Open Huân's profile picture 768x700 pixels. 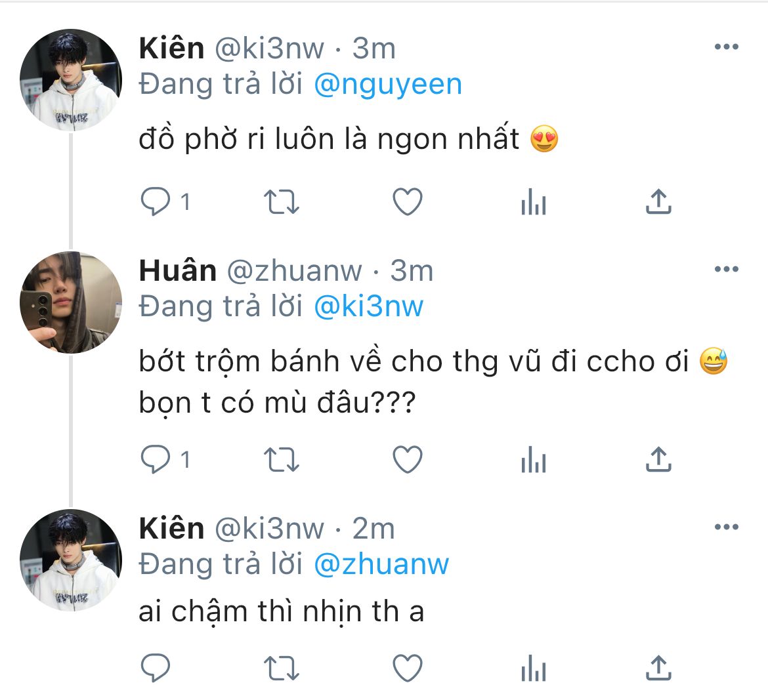coord(71,302)
